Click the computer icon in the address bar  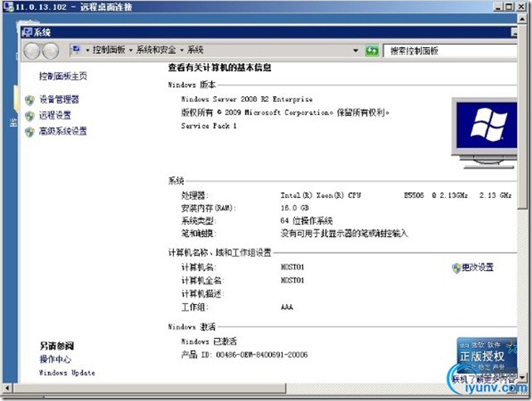pos(76,50)
